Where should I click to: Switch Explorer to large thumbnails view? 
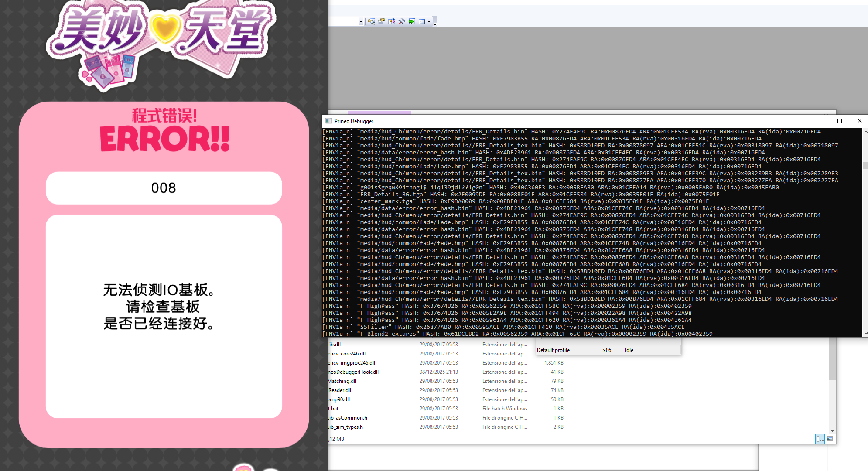830,439
